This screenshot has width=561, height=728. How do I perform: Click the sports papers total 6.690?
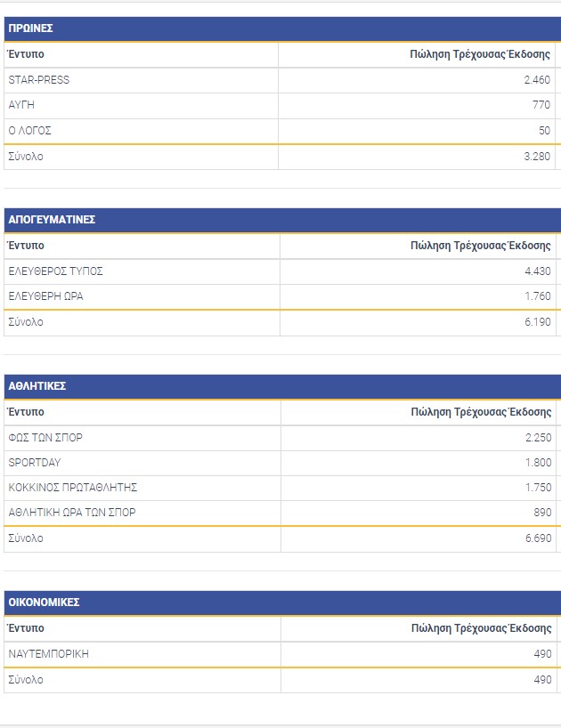(537, 538)
